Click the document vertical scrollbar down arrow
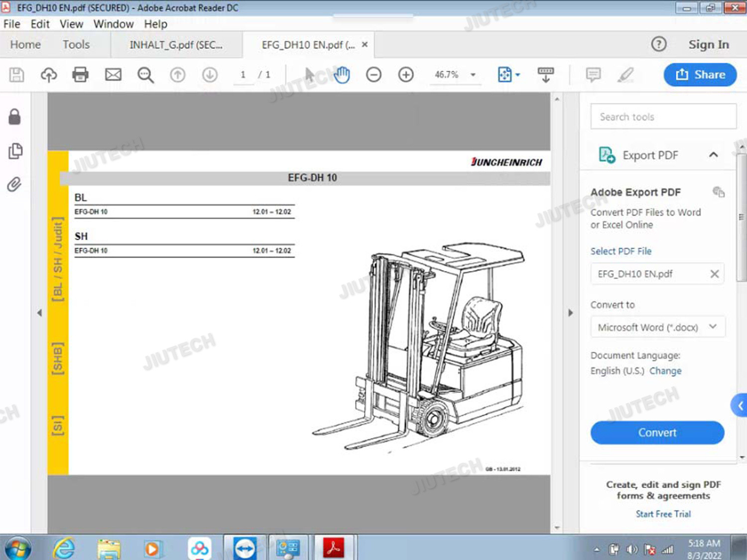The width and height of the screenshot is (747, 560). pyautogui.click(x=557, y=527)
